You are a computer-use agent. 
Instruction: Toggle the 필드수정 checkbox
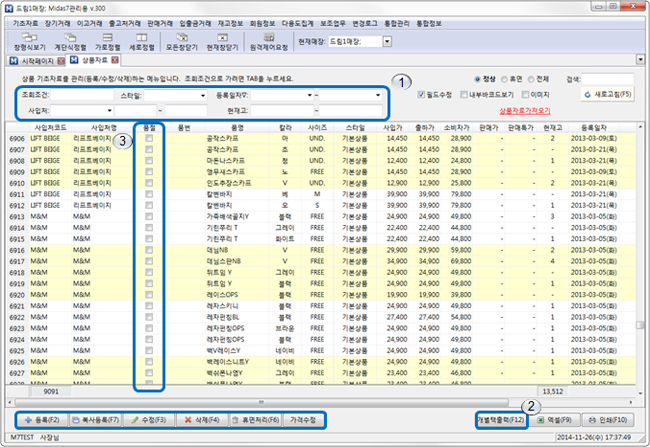[x=423, y=95]
